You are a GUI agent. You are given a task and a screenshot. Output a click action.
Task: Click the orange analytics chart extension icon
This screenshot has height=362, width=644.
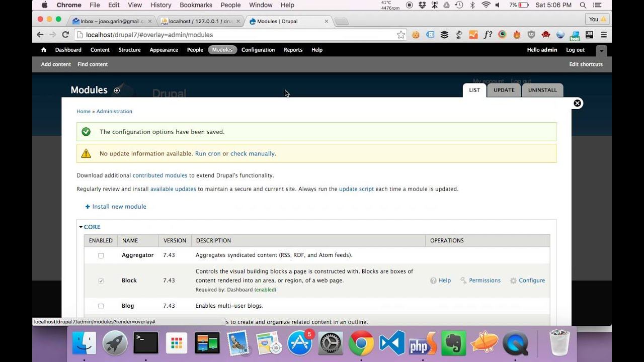coord(473,35)
